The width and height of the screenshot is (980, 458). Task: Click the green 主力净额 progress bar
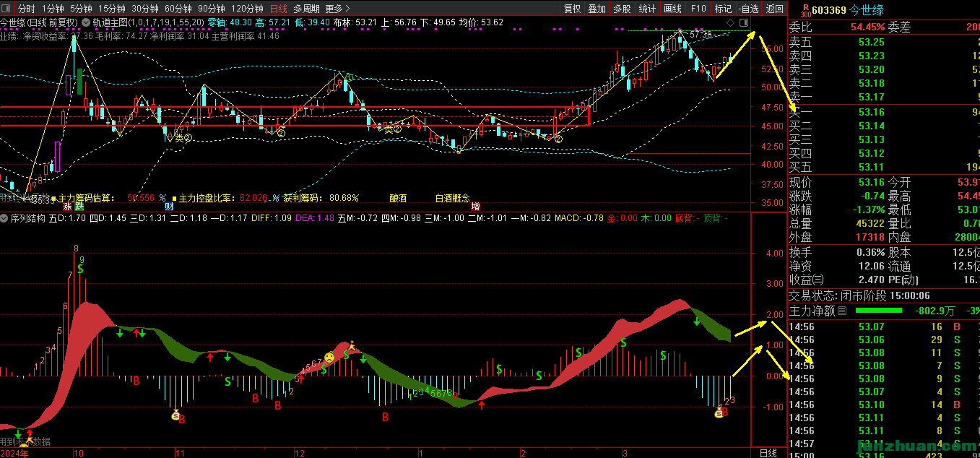878,311
